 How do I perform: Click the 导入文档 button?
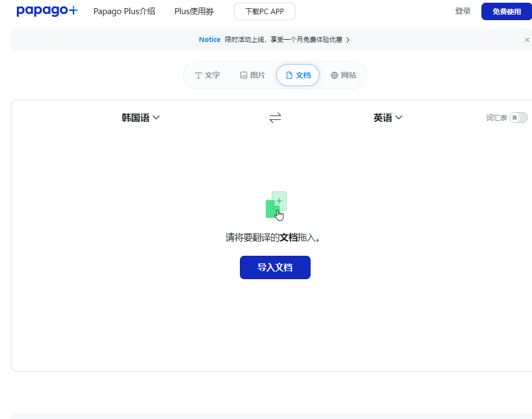275,267
